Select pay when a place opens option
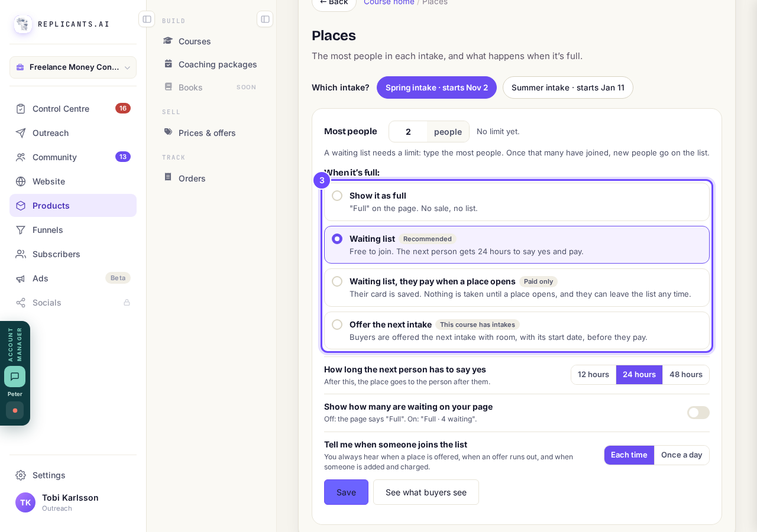757x532 pixels. pyautogui.click(x=517, y=287)
